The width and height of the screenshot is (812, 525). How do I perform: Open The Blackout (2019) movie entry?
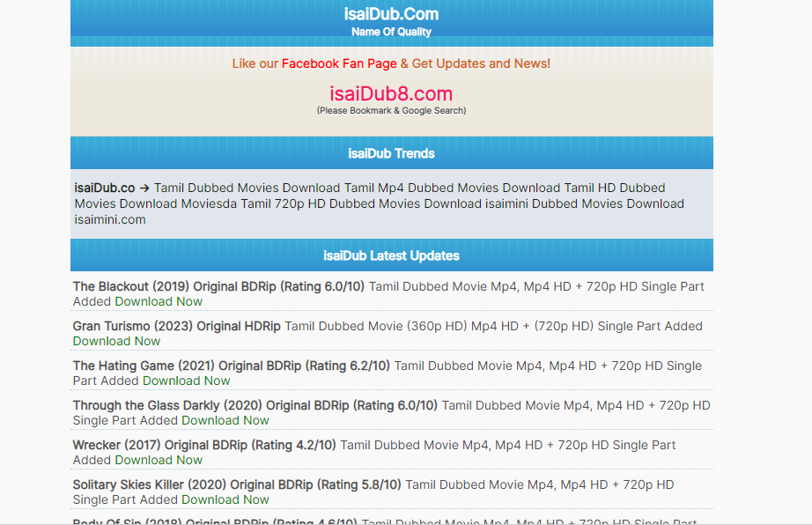[x=218, y=287]
